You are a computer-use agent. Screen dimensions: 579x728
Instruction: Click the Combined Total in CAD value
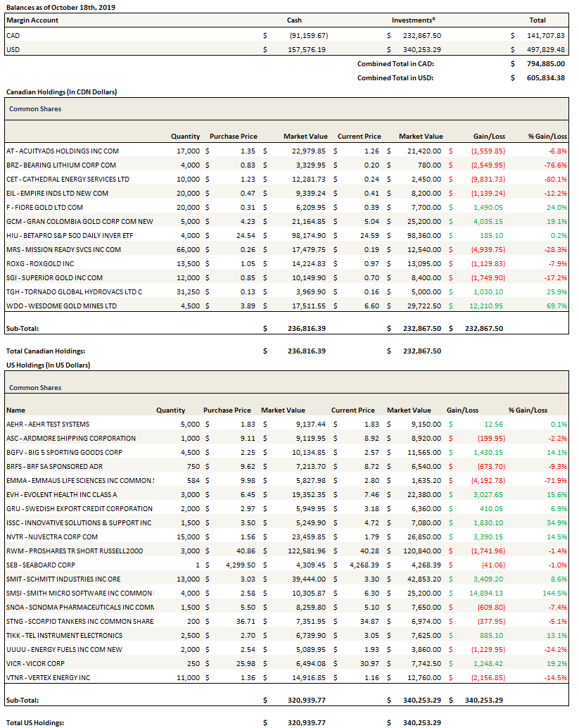pyautogui.click(x=546, y=63)
